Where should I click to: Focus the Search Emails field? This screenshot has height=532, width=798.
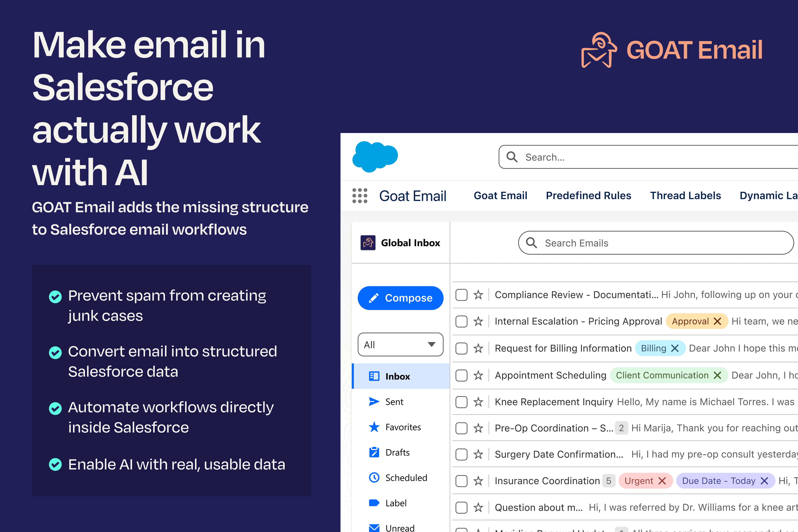coord(656,243)
